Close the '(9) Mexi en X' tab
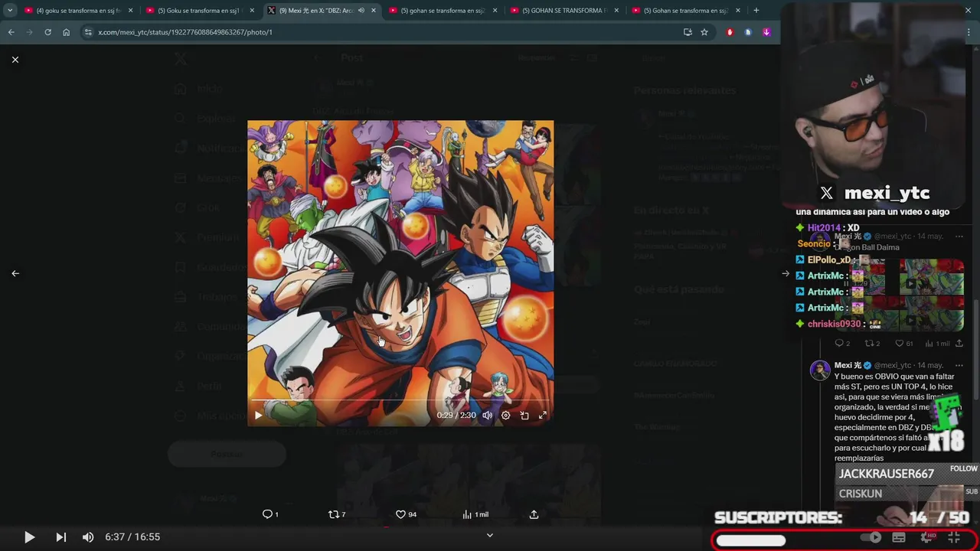This screenshot has height=551, width=980. (x=373, y=11)
